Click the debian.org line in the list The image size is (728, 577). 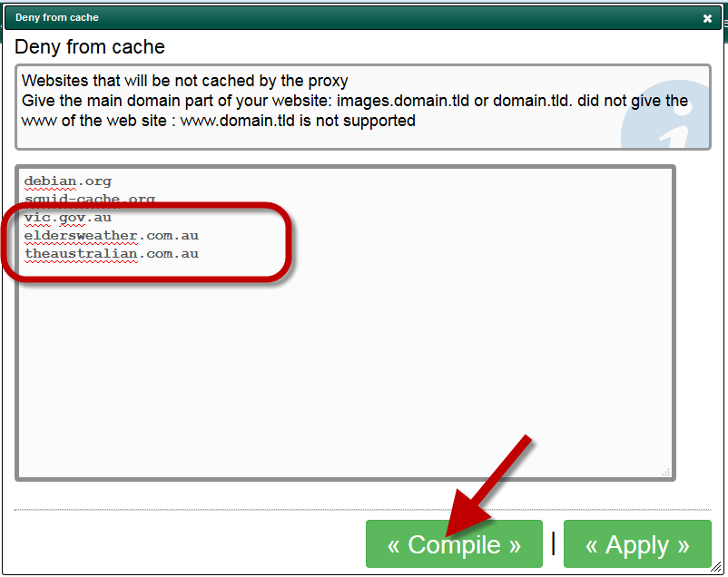tap(68, 181)
